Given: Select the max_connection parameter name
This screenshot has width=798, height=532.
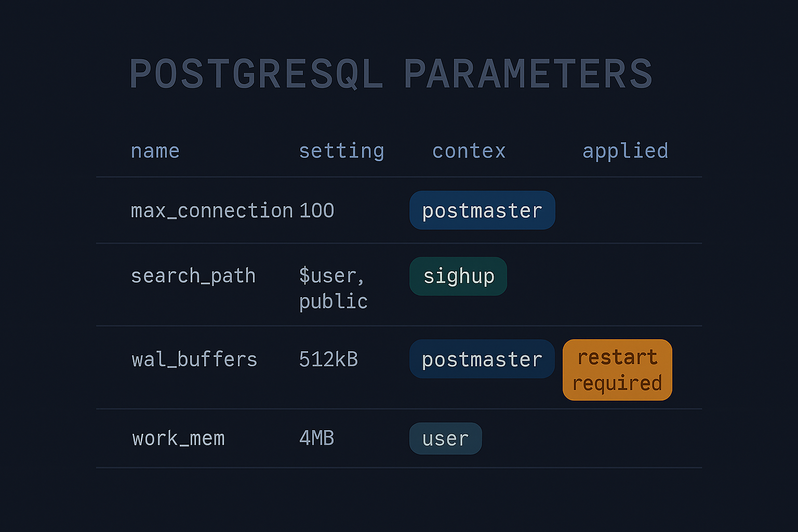Looking at the screenshot, I should (211, 211).
